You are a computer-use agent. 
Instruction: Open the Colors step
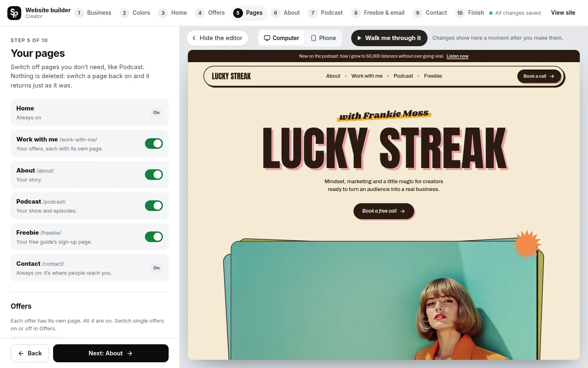click(x=135, y=13)
